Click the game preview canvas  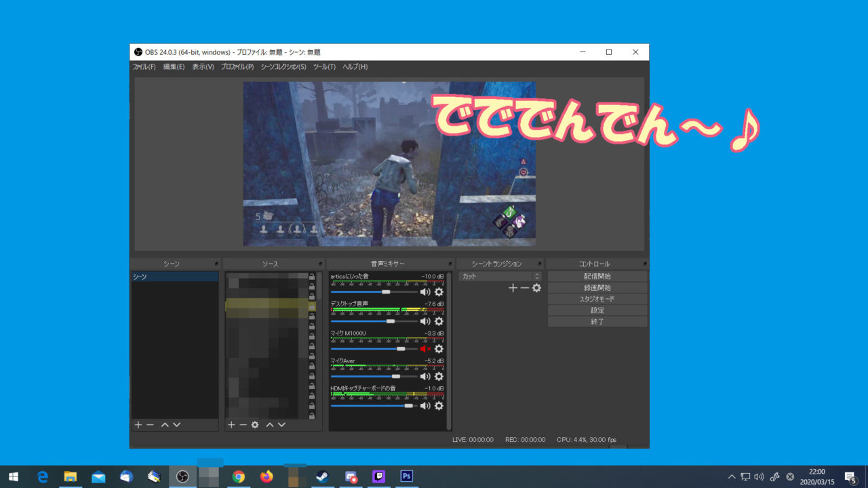pos(389,164)
